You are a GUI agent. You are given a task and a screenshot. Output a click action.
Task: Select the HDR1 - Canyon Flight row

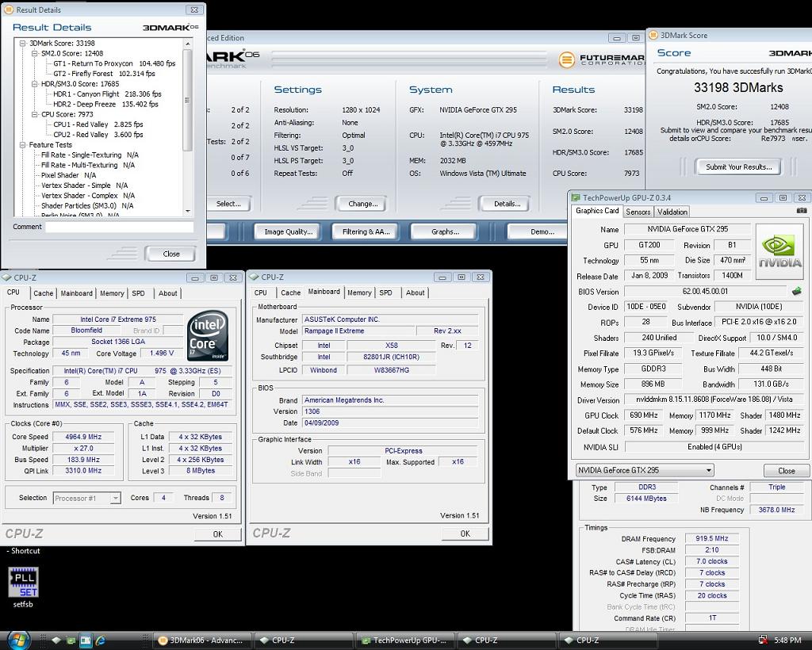pos(107,94)
